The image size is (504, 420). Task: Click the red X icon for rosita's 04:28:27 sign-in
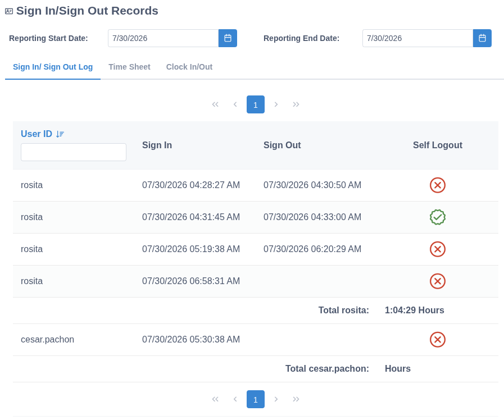pos(438,185)
